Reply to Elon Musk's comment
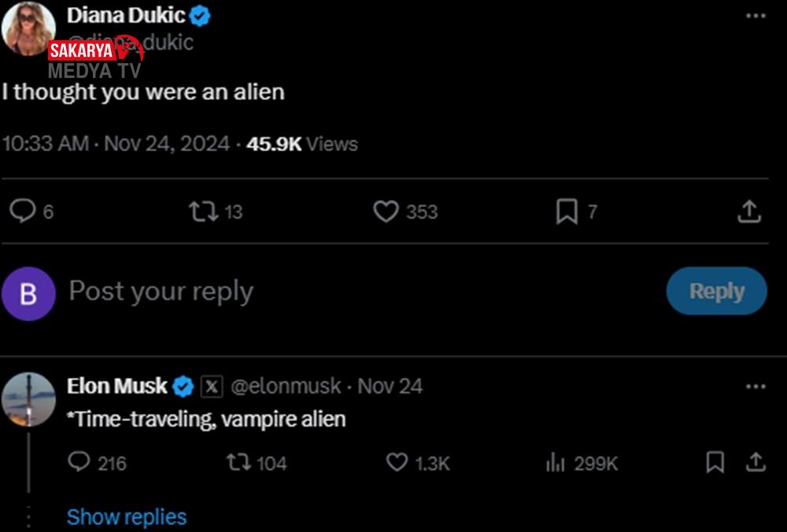This screenshot has height=532, width=787. click(79, 463)
